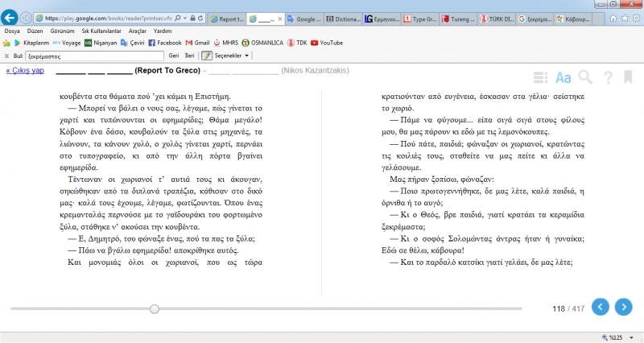Click the search magnifier in address bar
Image resolution: width=644 pixels, height=343 pixels.
pyautogui.click(x=177, y=19)
